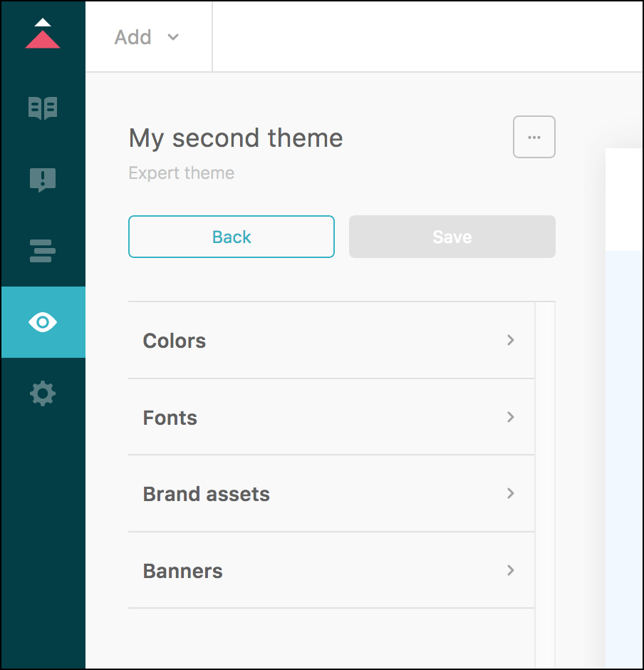Open the Banners section

183,571
